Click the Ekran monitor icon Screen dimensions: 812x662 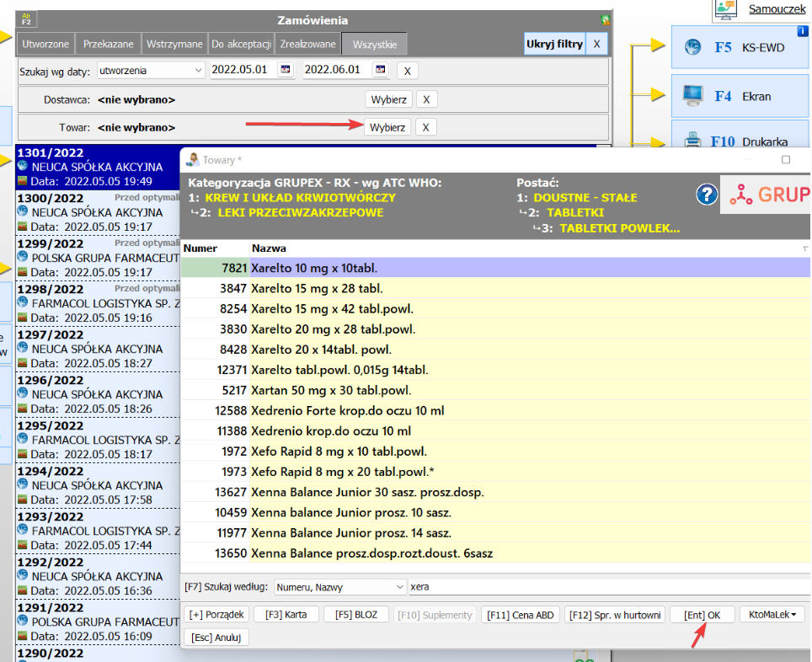[692, 95]
